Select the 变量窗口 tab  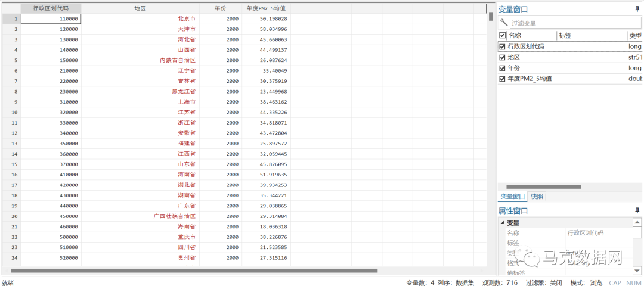(x=513, y=196)
